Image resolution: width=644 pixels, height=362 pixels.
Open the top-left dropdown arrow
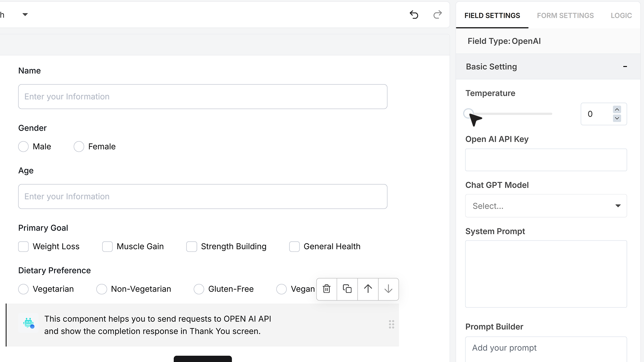coord(25,14)
